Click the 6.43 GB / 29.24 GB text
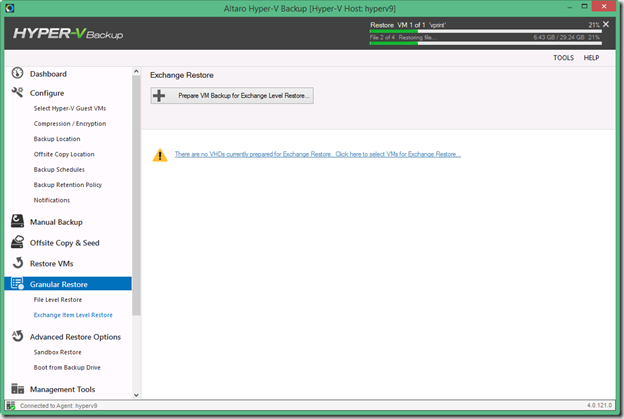This screenshot has width=624, height=419. [x=559, y=37]
